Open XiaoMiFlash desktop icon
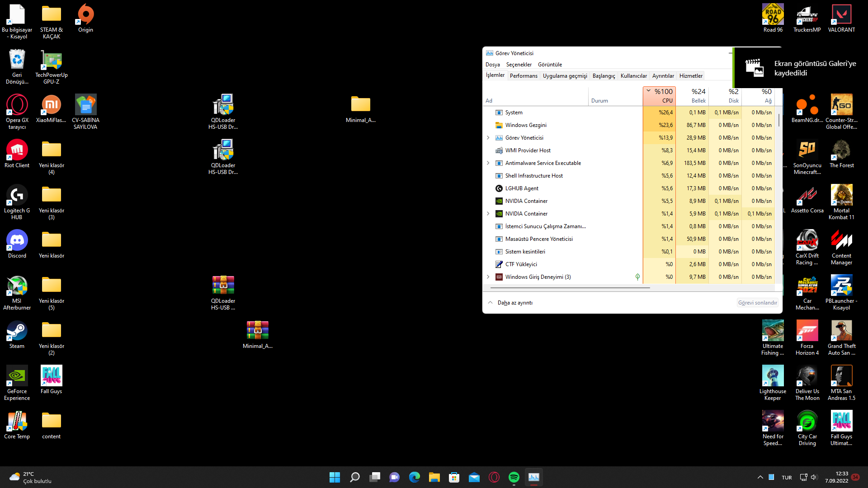Viewport: 868px width, 488px height. (51, 109)
